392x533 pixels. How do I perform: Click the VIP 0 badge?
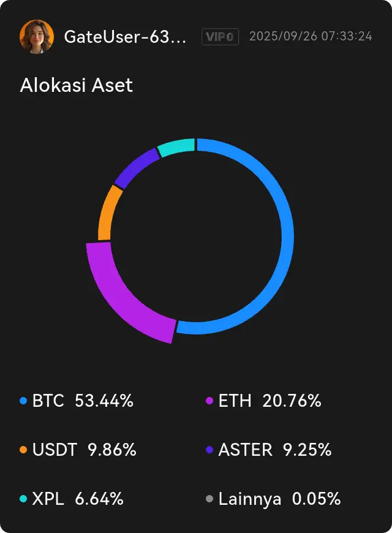(x=220, y=37)
